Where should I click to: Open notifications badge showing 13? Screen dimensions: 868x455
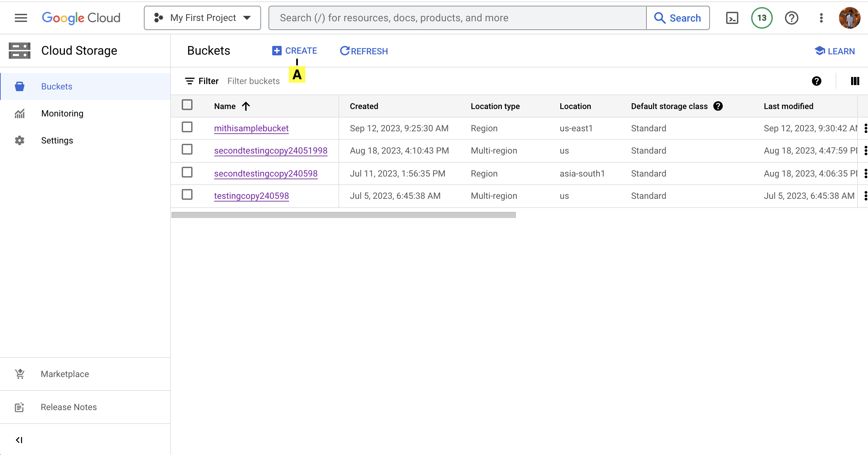coord(762,18)
